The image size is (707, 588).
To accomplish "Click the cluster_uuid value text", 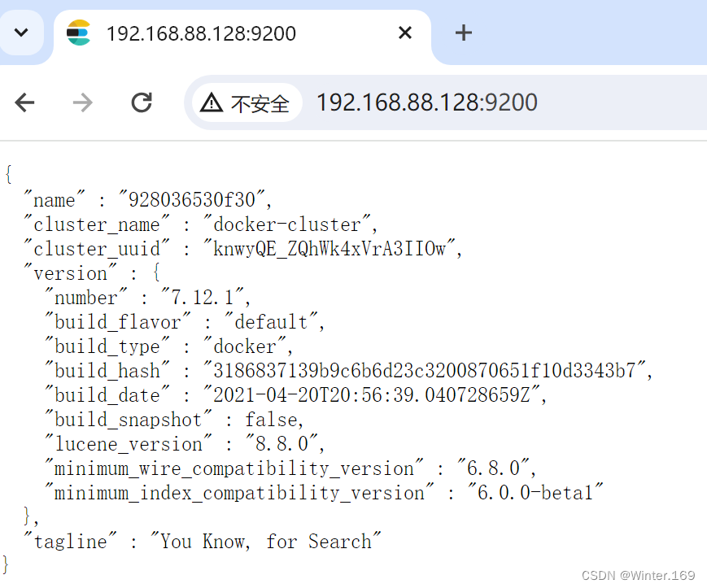I will (x=329, y=249).
